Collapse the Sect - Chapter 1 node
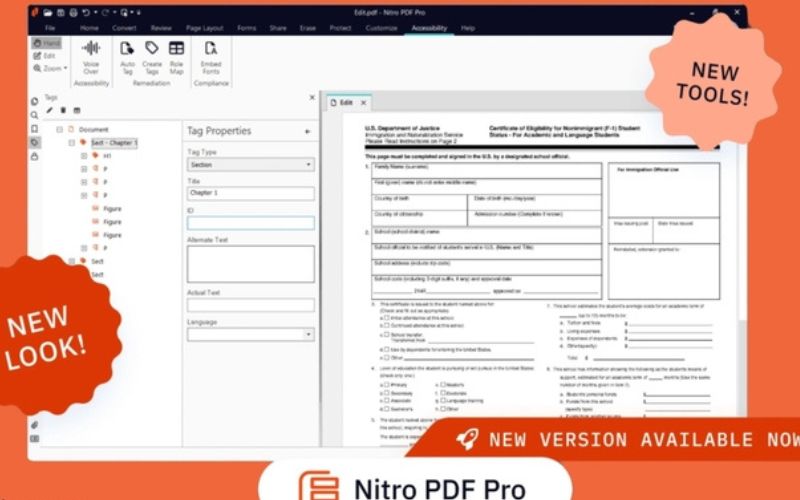The width and height of the screenshot is (800, 500). point(71,143)
